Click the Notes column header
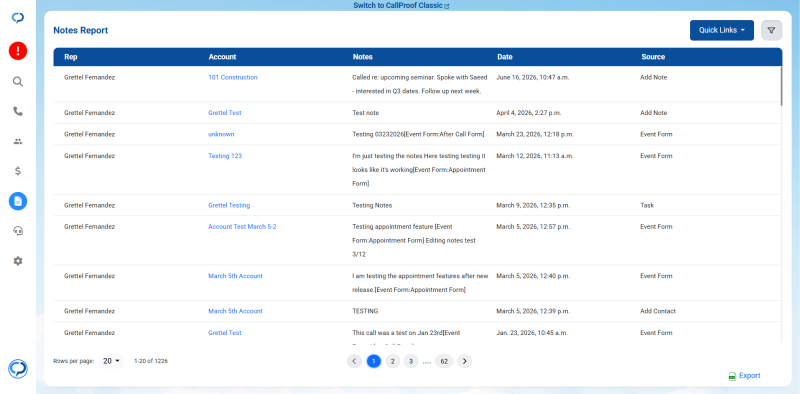The width and height of the screenshot is (800, 394). (x=363, y=57)
